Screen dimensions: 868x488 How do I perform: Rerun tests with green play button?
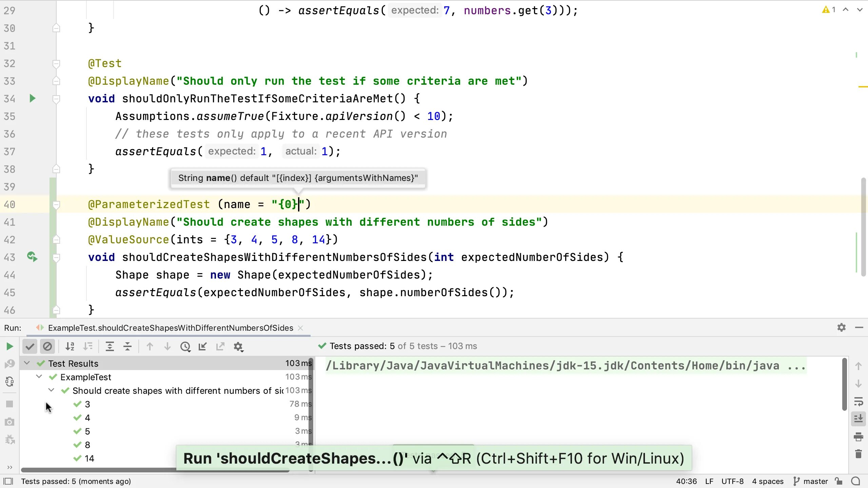pos(9,346)
